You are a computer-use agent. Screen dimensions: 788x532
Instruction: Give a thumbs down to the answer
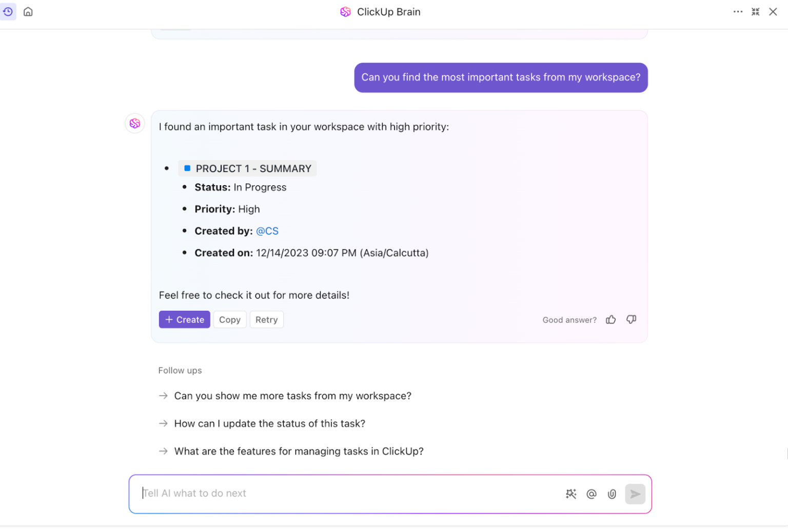click(631, 319)
